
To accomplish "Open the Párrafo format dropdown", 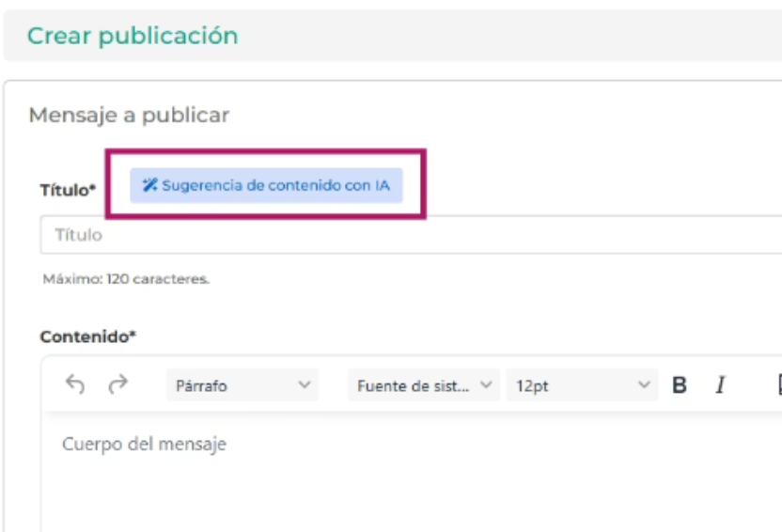I will (242, 385).
